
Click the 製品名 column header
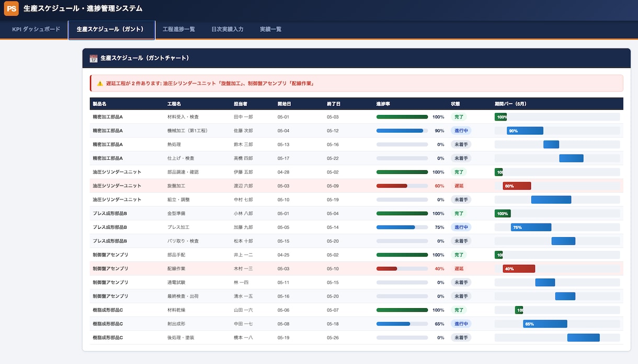coord(99,104)
